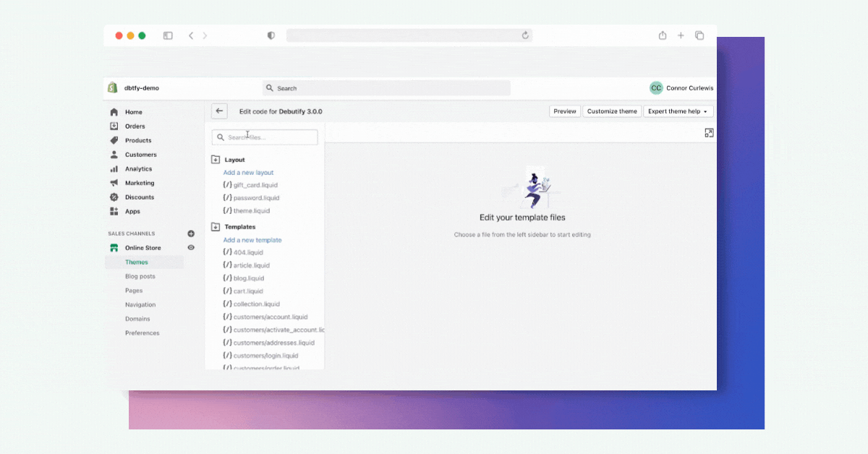Click the Online Store storefront icon
Viewport: 868px width, 454px height.
114,247
